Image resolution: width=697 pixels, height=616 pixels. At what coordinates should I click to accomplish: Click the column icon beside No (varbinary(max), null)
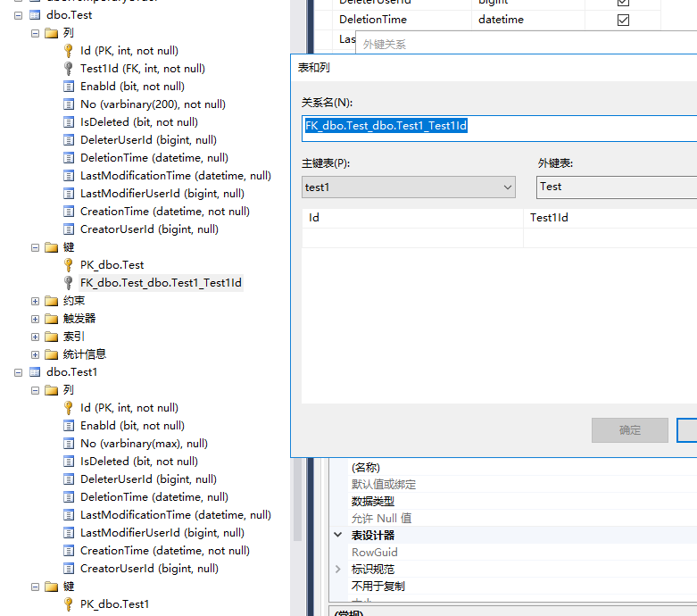point(69,444)
